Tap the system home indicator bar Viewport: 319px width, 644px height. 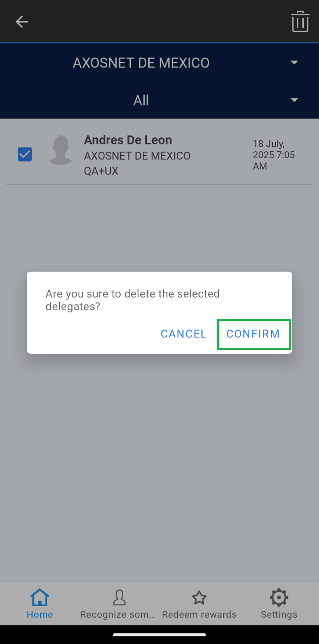(159, 635)
